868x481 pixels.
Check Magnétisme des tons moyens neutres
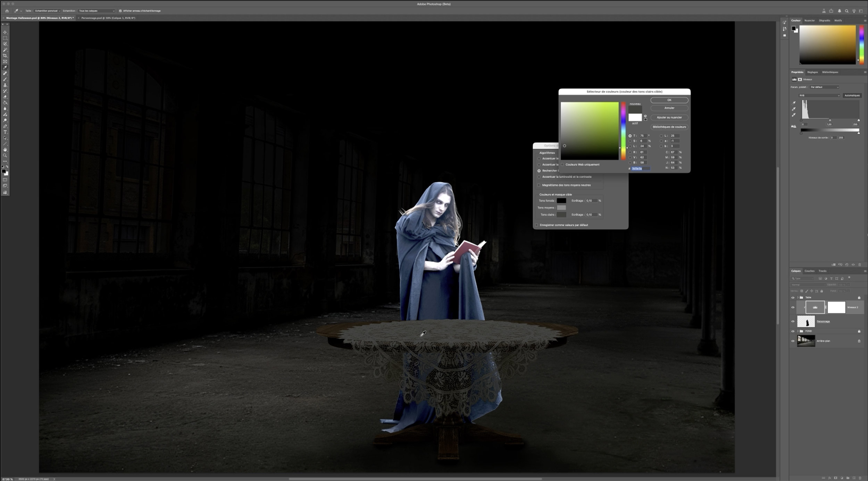tap(539, 185)
